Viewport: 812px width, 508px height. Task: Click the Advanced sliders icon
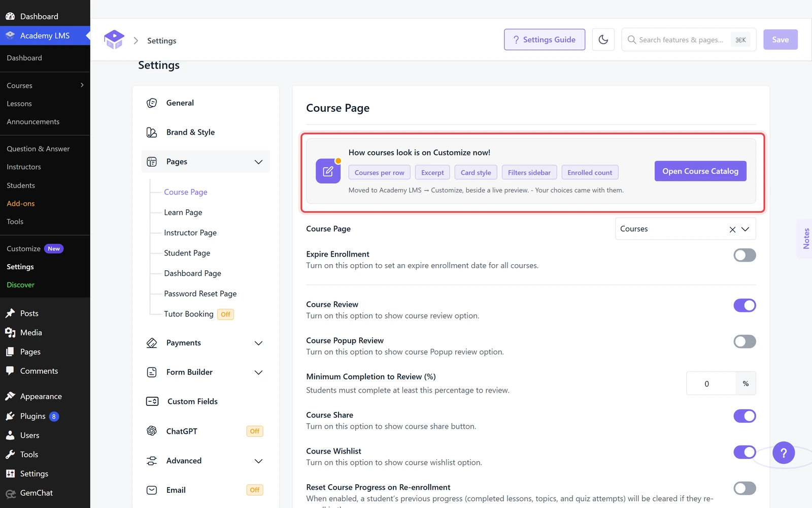tap(152, 461)
